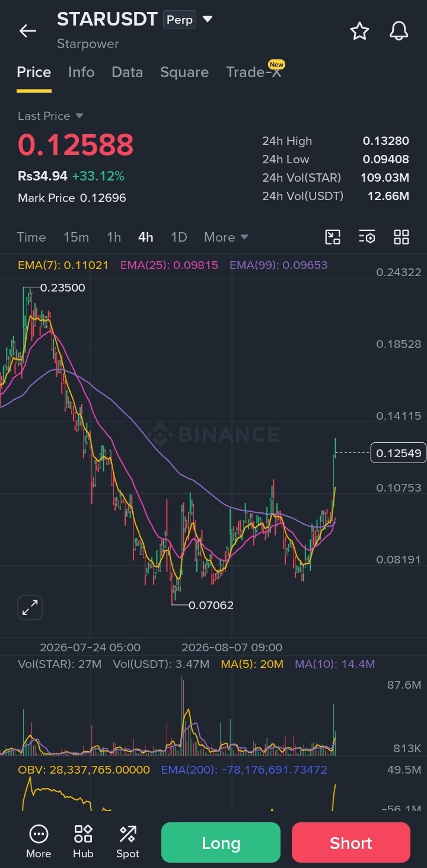Tap the 24h High value 0.13280
Image resolution: width=427 pixels, height=868 pixels.
point(386,141)
